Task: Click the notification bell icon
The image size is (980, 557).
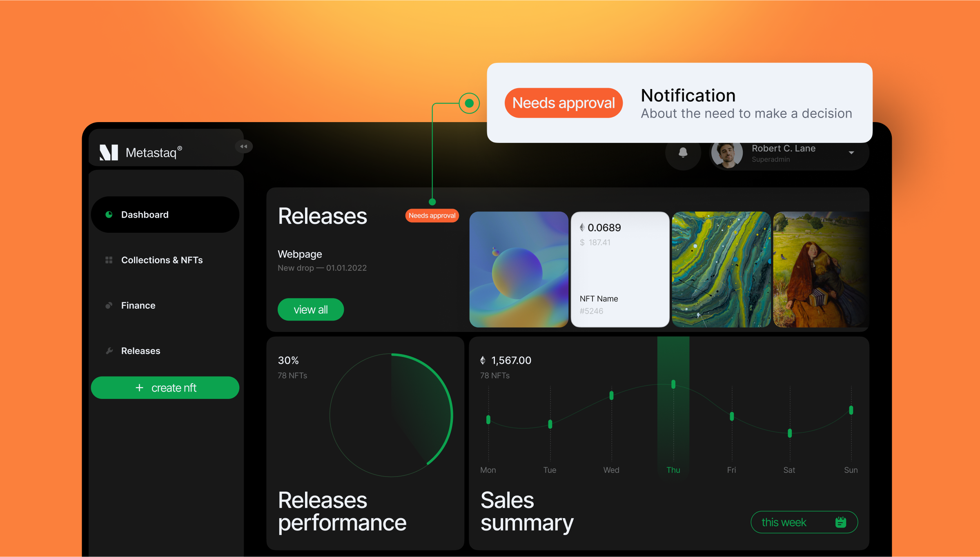Action: click(x=683, y=153)
